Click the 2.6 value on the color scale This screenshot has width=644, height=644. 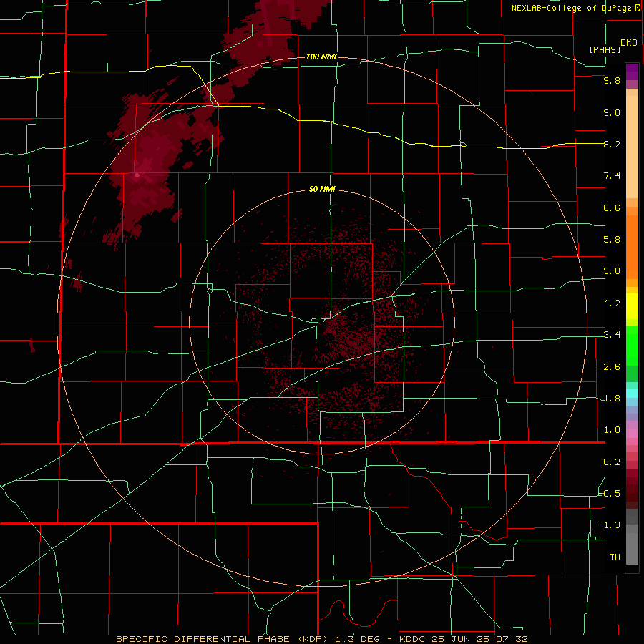tap(612, 367)
